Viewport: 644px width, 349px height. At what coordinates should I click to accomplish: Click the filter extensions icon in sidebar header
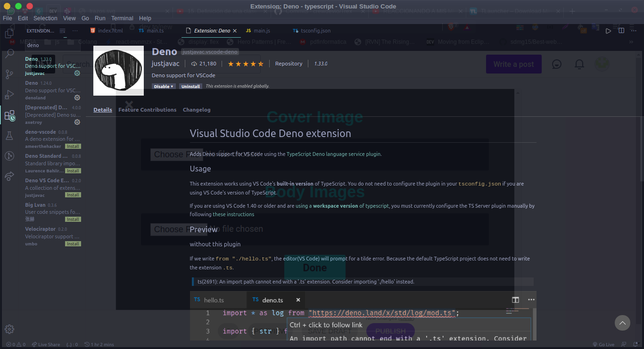pyautogui.click(x=63, y=31)
